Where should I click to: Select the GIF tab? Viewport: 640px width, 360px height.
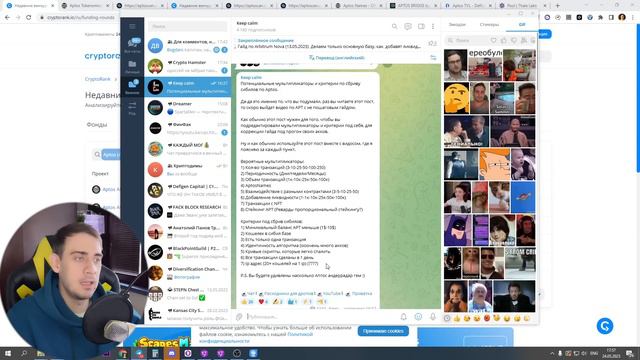522,24
